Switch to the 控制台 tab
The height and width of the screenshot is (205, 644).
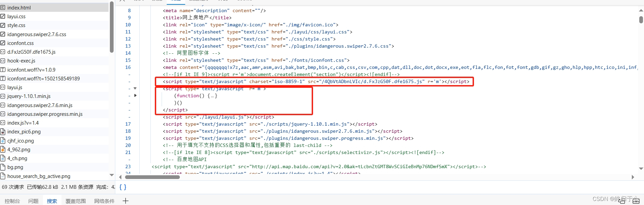12,201
